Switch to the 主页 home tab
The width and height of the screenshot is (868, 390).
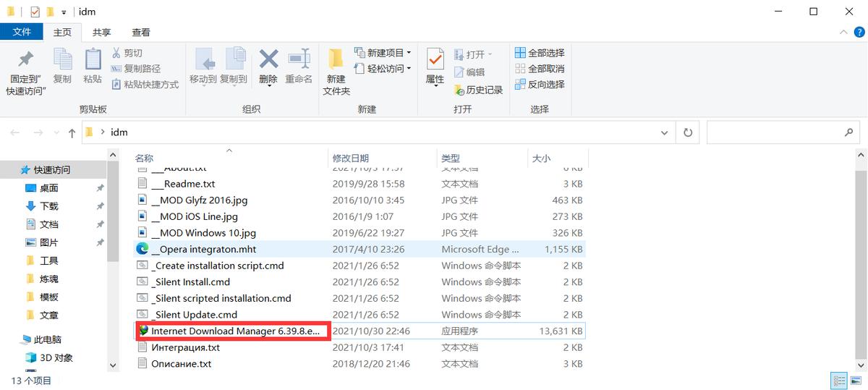click(63, 33)
